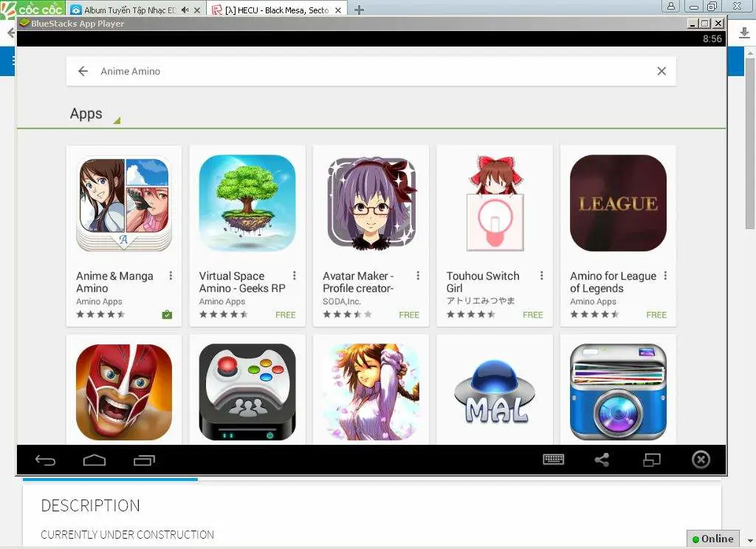Open the blue camera app icon
The width and height of the screenshot is (756, 549).
(618, 392)
